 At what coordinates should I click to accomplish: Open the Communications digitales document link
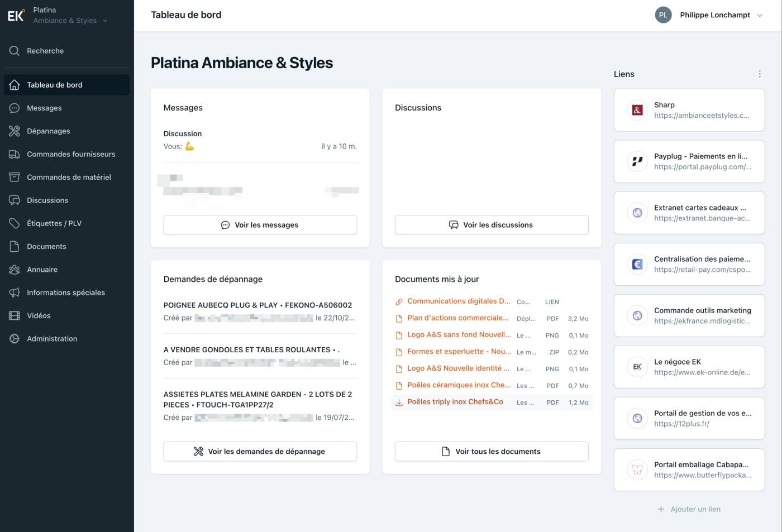pyautogui.click(x=458, y=301)
